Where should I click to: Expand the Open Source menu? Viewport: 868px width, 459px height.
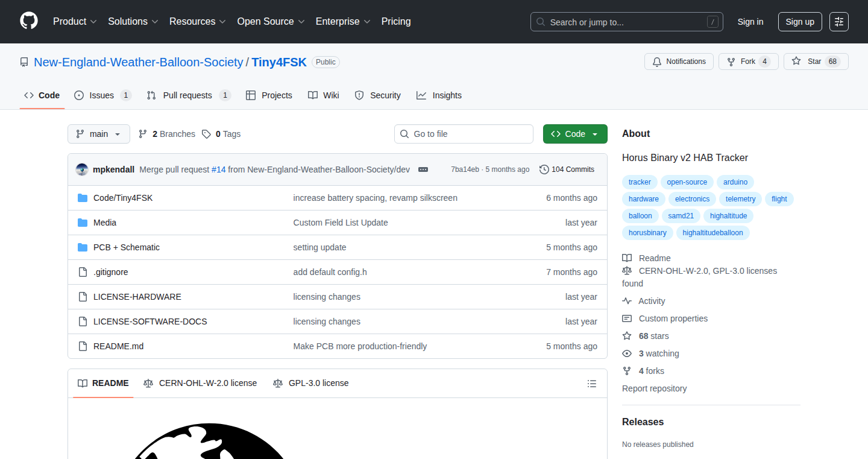(271, 21)
